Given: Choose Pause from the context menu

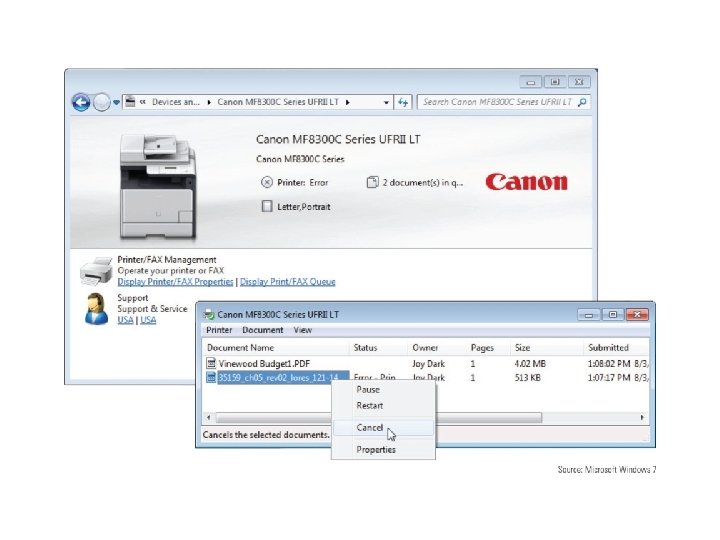Looking at the screenshot, I should pos(383,389).
